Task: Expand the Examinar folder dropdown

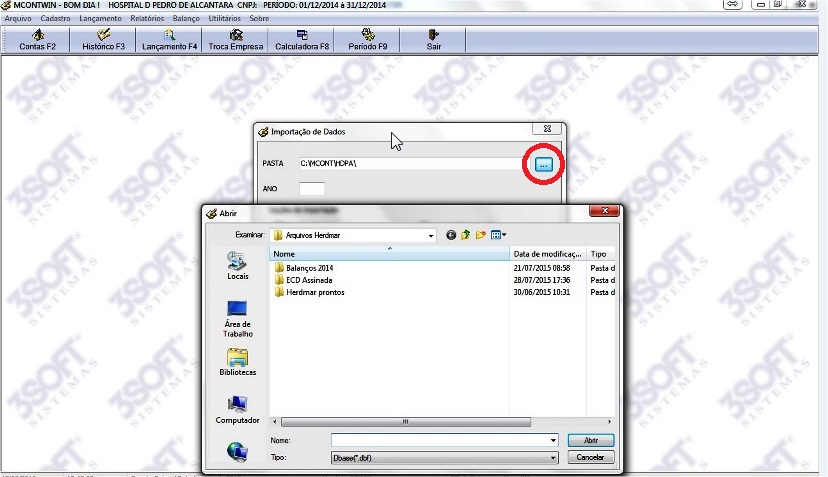Action: click(x=431, y=236)
